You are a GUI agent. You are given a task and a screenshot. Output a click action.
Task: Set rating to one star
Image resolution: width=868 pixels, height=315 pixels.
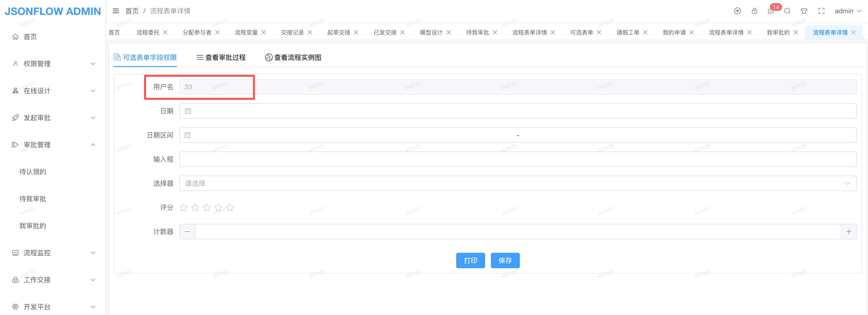coord(184,207)
